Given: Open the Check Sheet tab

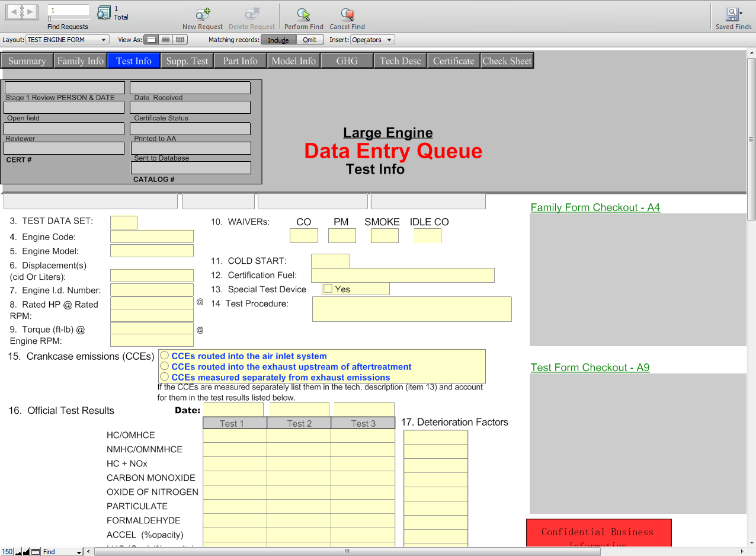Looking at the screenshot, I should tap(507, 60).
